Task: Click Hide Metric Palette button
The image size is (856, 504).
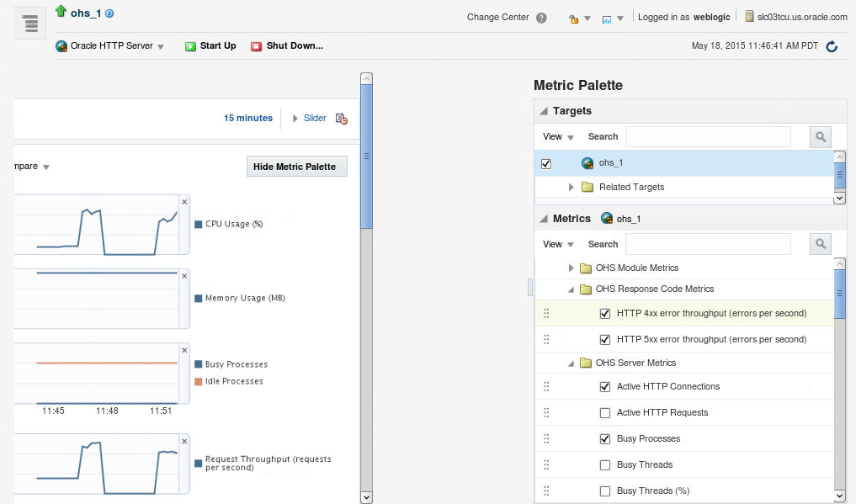Action: pos(296,167)
